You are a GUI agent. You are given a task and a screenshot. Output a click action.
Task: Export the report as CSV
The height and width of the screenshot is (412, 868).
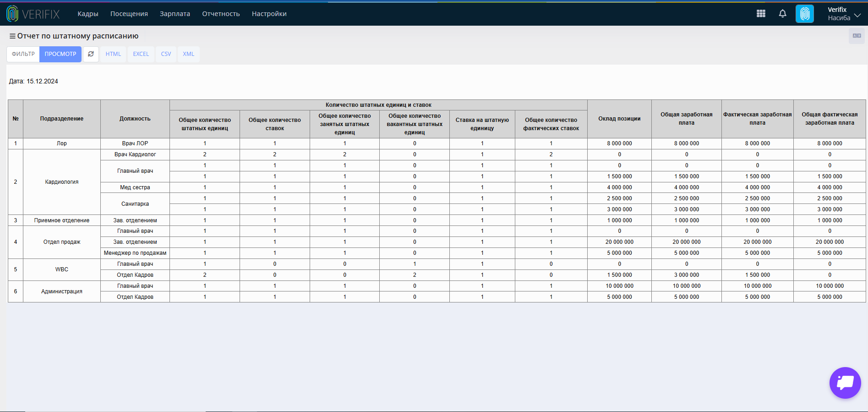point(166,54)
